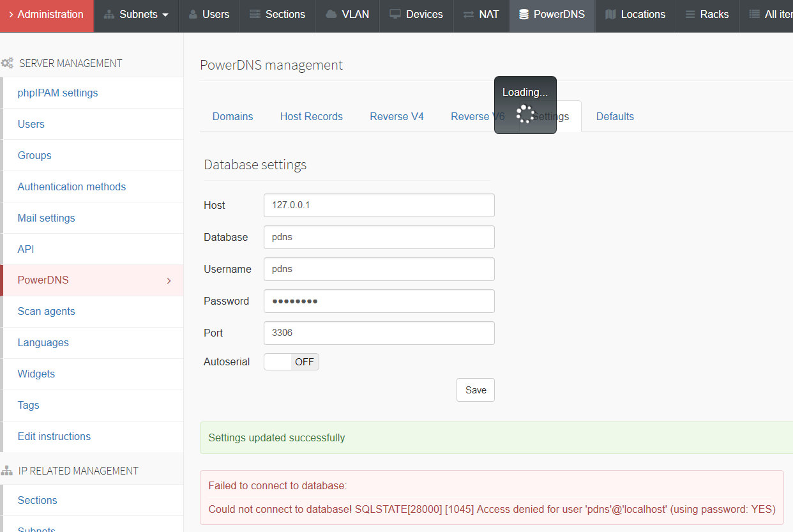The height and width of the screenshot is (532, 793).
Task: Click the Users person icon in navbar
Action: click(193, 15)
